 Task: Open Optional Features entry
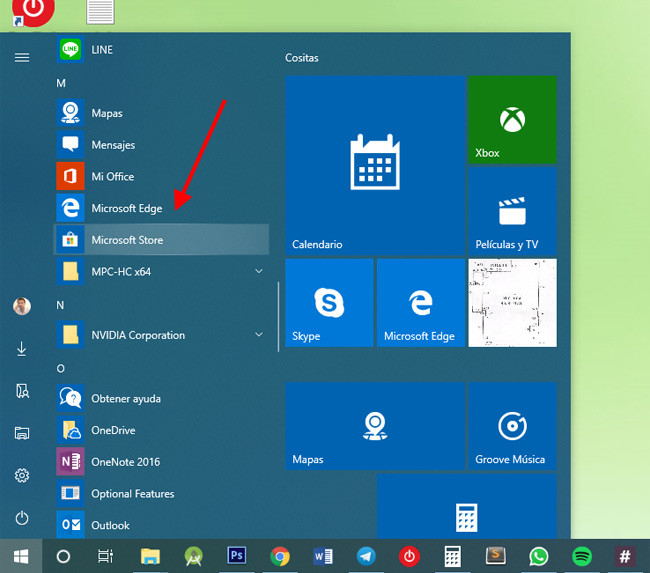[162, 493]
